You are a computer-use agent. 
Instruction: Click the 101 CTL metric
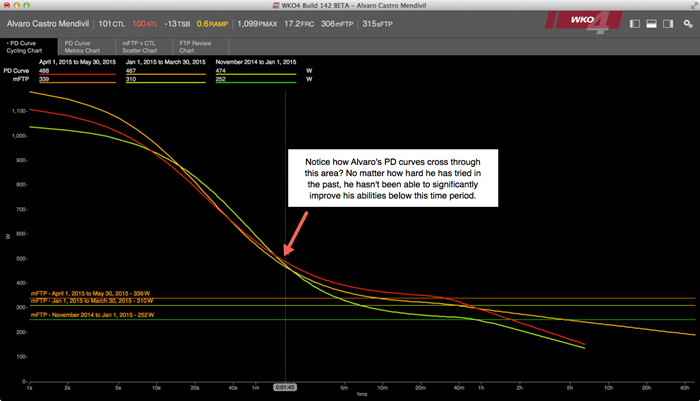[112, 24]
